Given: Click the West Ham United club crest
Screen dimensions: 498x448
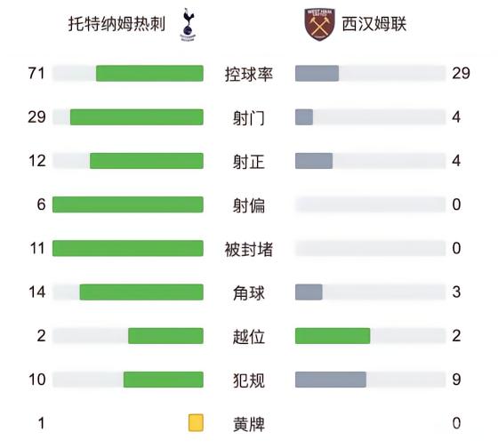Looking at the screenshot, I should (320, 25).
